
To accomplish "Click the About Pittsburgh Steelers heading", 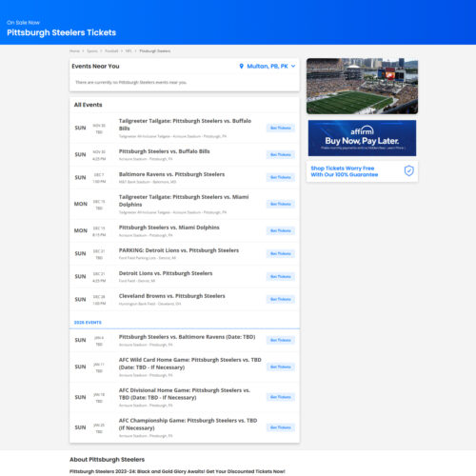I will pos(107,460).
